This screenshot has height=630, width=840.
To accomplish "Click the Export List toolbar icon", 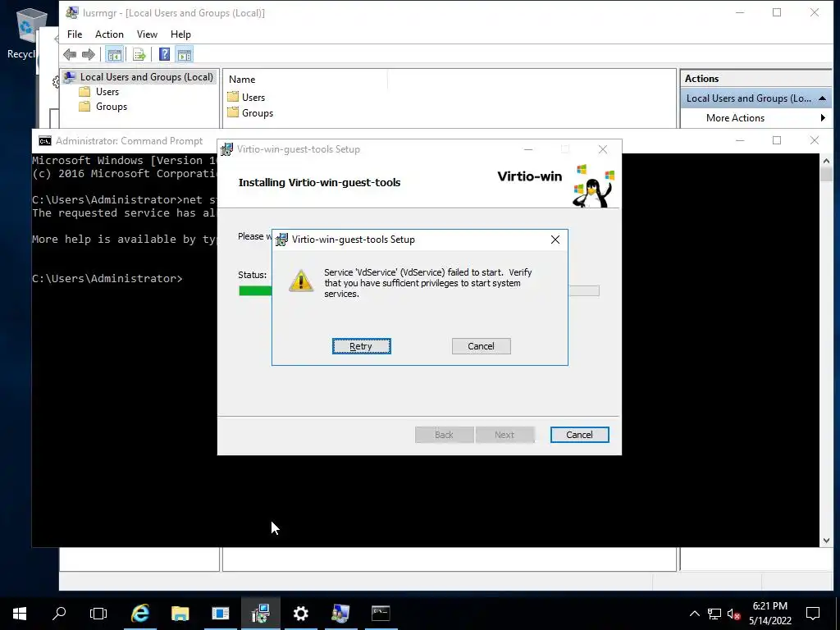I will pyautogui.click(x=139, y=54).
